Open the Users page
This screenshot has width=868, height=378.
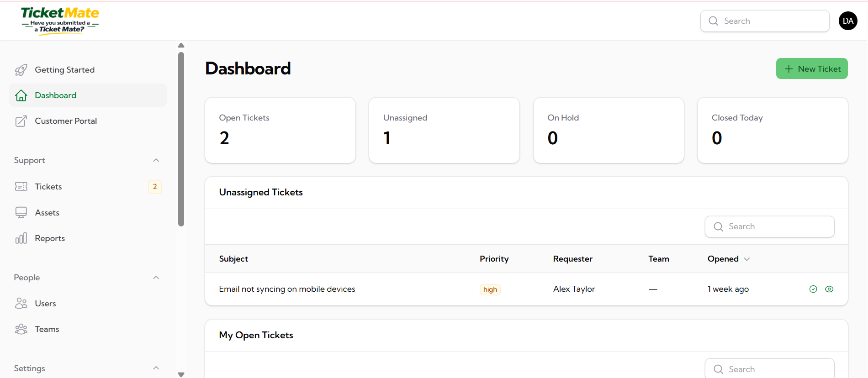coord(88,304)
